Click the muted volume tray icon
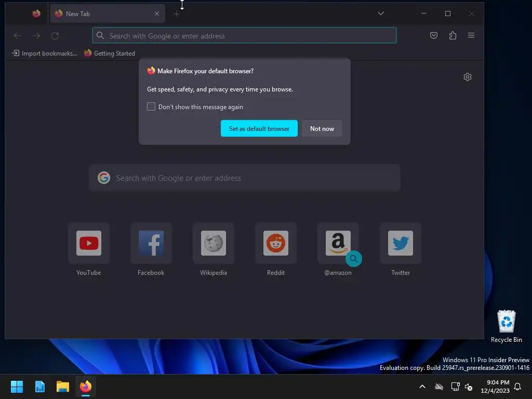 [469, 387]
